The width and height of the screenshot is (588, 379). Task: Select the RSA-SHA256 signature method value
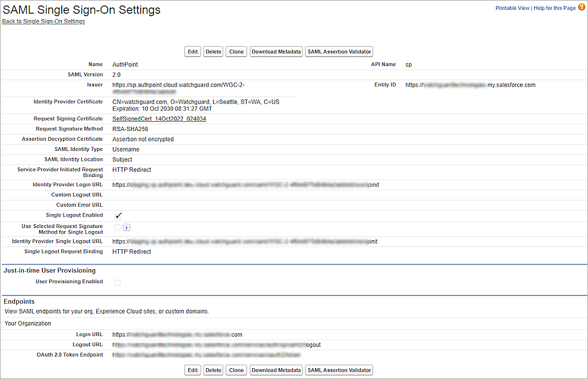pos(130,129)
